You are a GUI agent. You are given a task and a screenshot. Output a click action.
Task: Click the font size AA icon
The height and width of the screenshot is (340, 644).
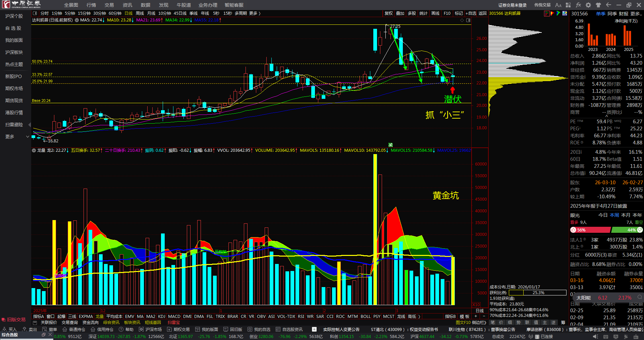click(x=558, y=5)
